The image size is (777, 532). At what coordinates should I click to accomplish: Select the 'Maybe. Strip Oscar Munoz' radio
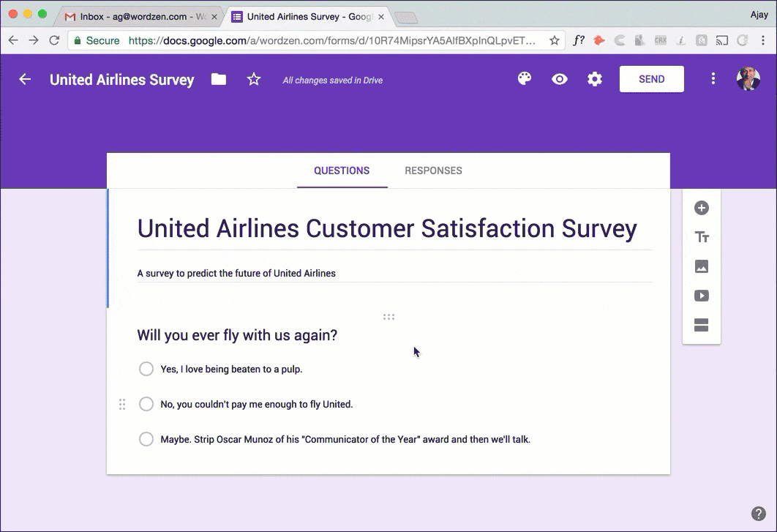(x=146, y=439)
